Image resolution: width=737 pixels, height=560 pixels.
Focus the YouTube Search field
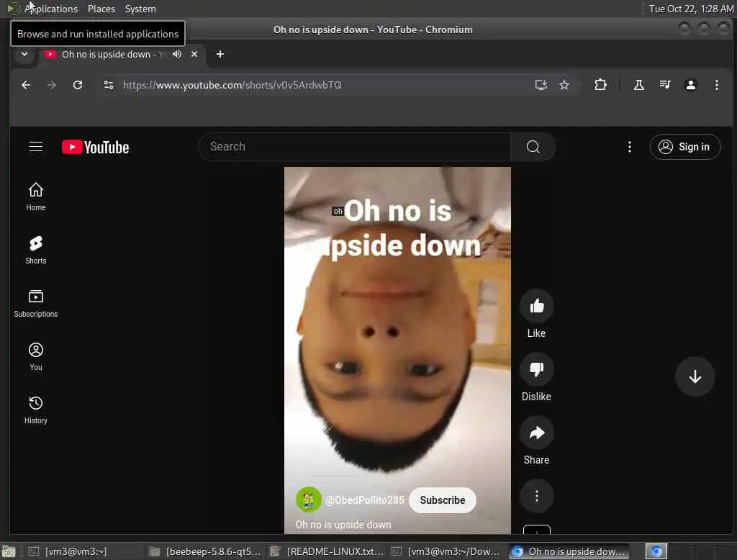(354, 147)
